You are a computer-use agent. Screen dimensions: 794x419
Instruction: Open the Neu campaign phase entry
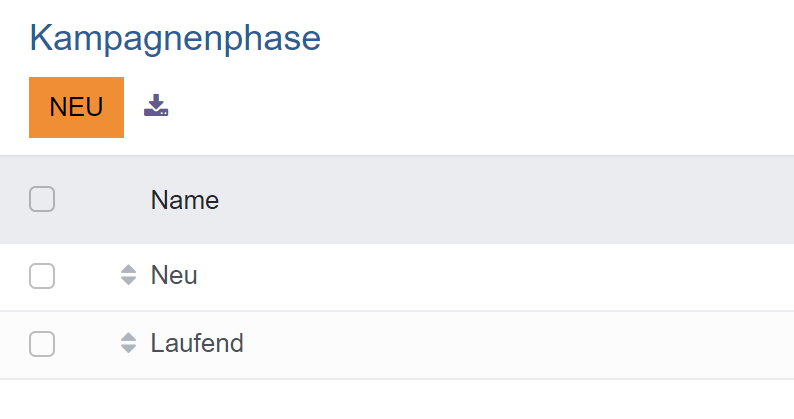pos(174,275)
